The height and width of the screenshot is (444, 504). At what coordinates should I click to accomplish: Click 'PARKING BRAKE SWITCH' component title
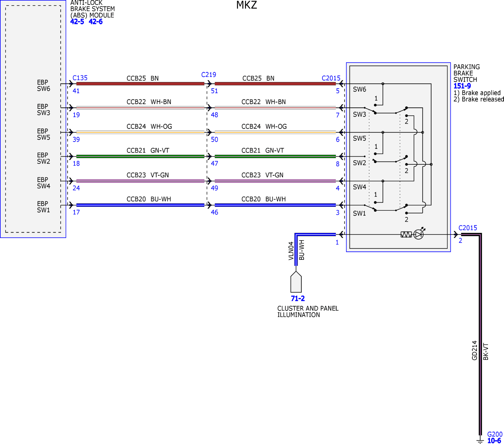click(467, 73)
